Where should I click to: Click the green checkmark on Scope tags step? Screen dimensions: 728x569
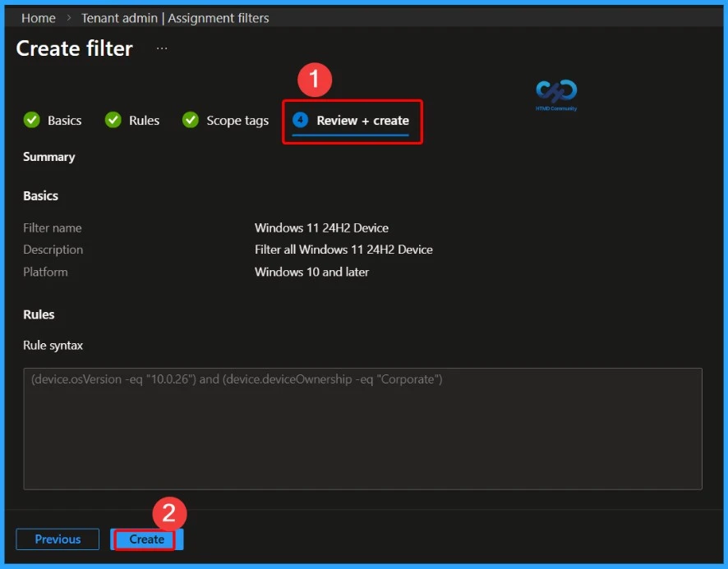(190, 120)
